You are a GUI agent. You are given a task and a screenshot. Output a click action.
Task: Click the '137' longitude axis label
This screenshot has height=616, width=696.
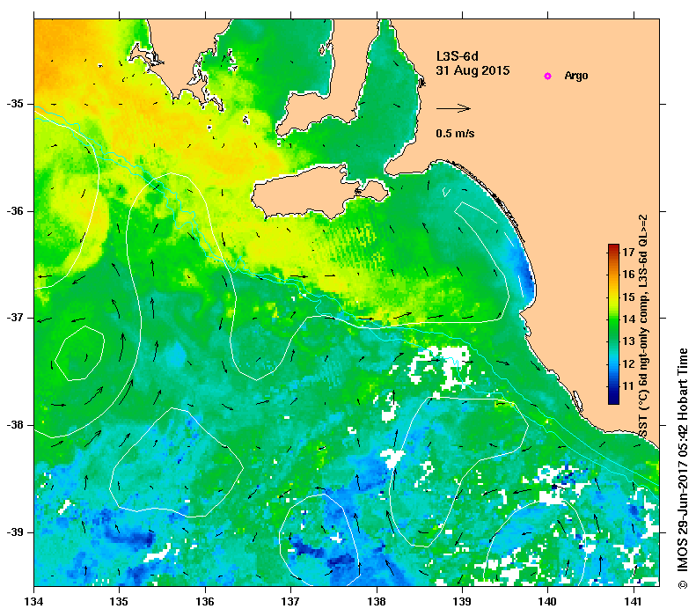click(x=290, y=602)
